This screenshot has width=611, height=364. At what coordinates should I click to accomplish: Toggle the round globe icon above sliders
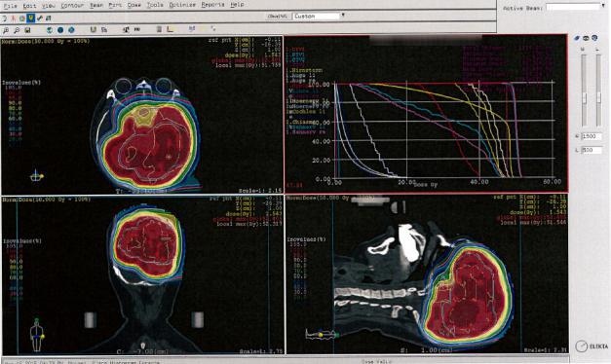[x=594, y=38]
